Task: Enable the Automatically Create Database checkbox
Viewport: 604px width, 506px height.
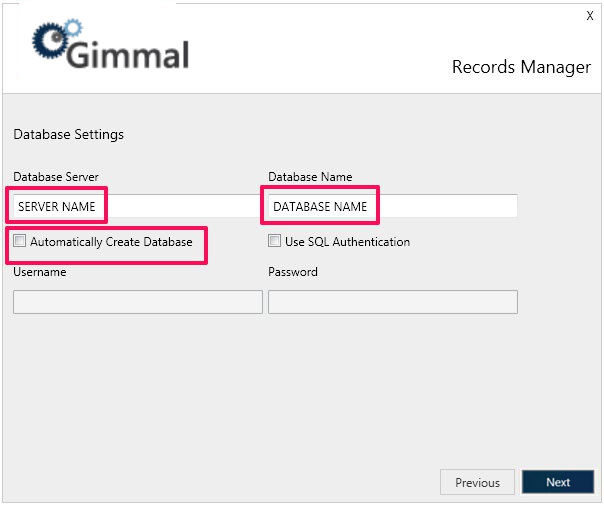Action: (x=20, y=241)
